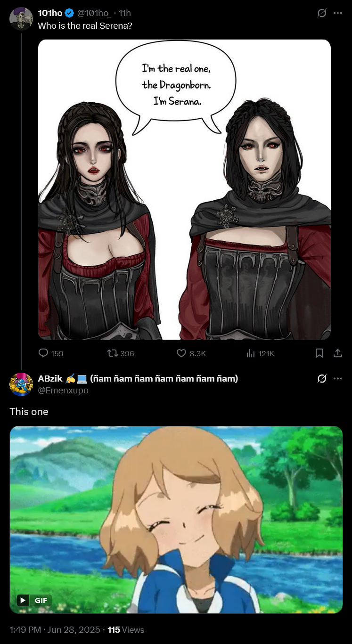The image size is (352, 644).
Task: Click the 11h timestamp on 101ho's post
Action: tap(125, 13)
